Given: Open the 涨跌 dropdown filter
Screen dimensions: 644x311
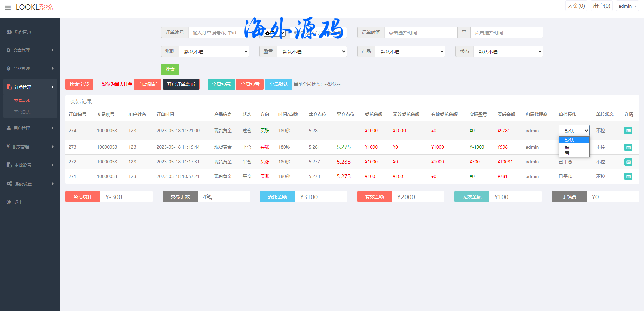Looking at the screenshot, I should 214,51.
